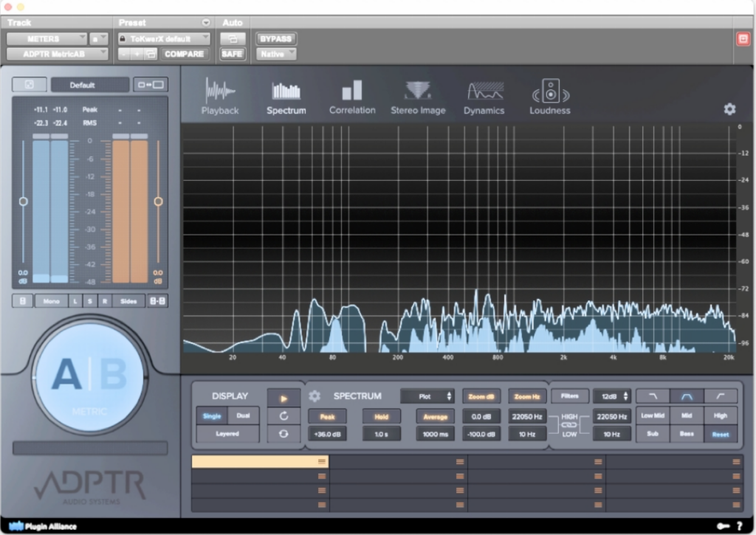756x535 pixels.
Task: Click the spectrum play arrow button
Action: pos(284,397)
